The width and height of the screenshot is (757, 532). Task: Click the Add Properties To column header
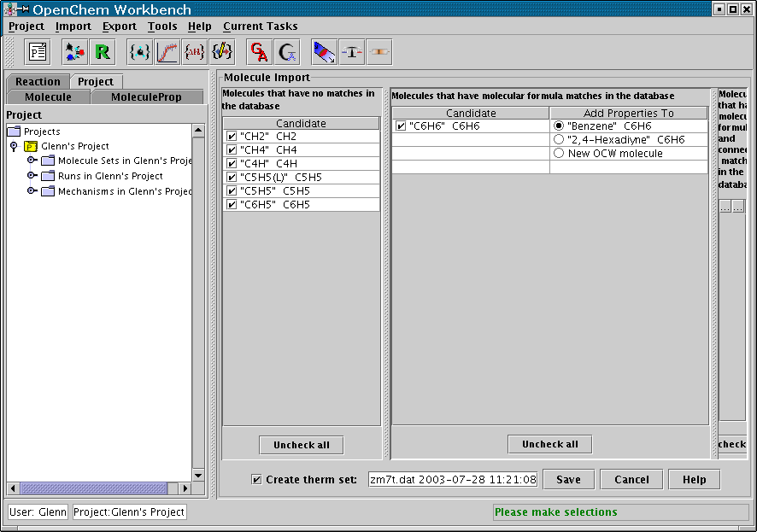tap(629, 113)
